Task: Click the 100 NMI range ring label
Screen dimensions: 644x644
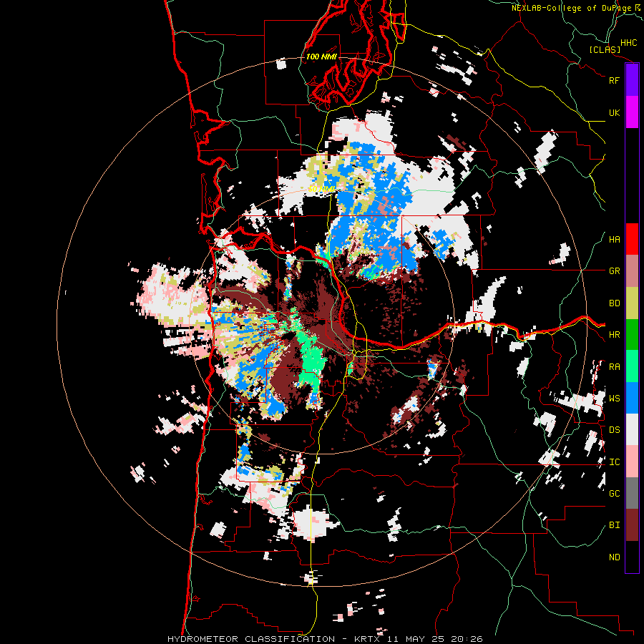Action: tap(321, 57)
